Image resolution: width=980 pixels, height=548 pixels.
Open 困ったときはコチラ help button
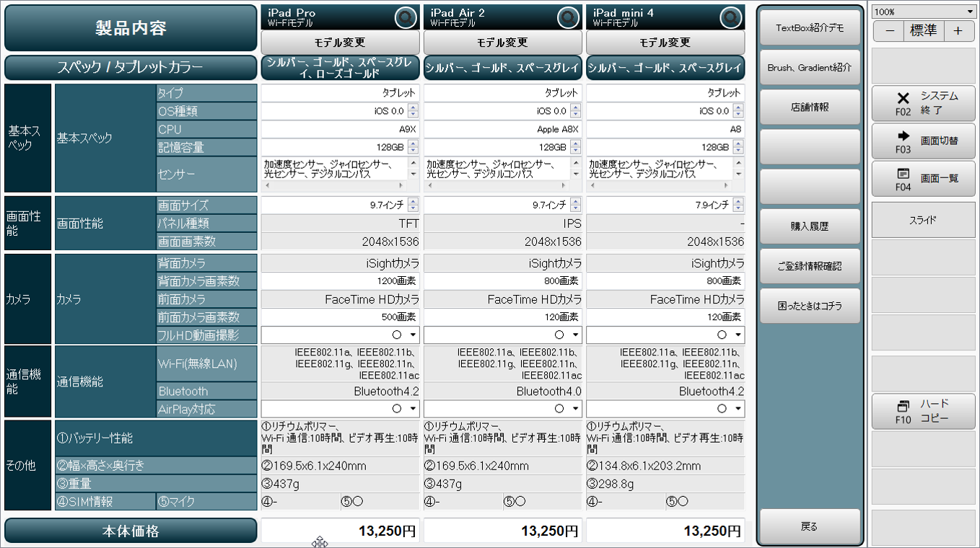pos(810,306)
